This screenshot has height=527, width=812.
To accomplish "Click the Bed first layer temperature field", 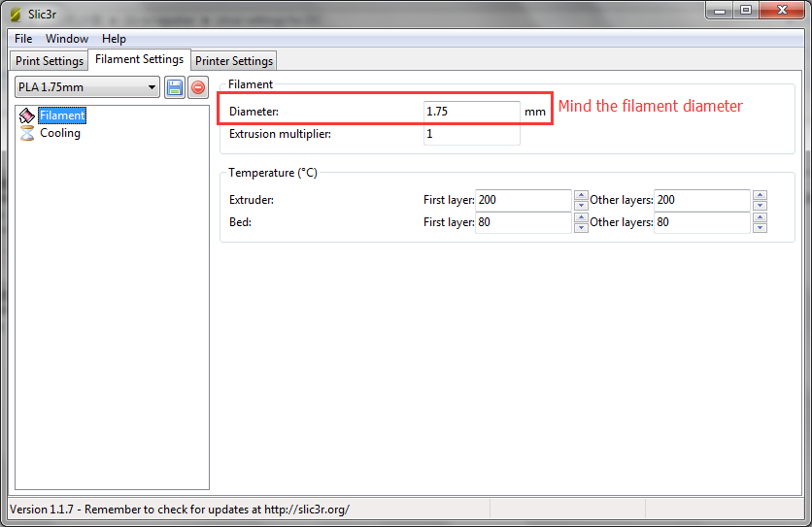I will point(523,222).
